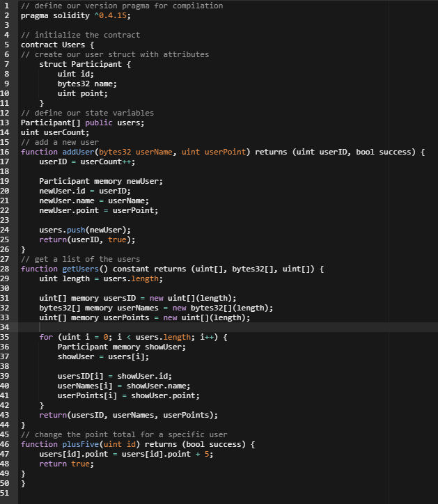Click the plusFive function name
Image resolution: width=438 pixels, height=504 pixels.
pyautogui.click(x=80, y=444)
